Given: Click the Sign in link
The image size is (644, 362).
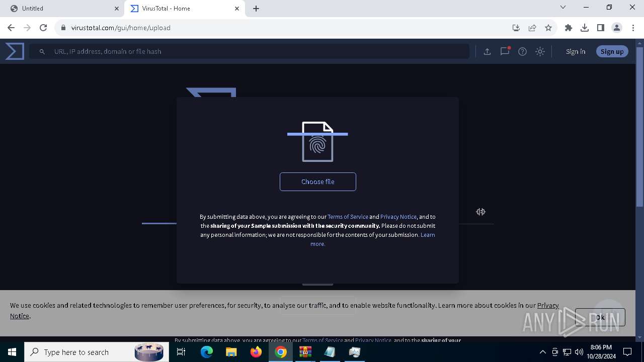Looking at the screenshot, I should (x=576, y=51).
